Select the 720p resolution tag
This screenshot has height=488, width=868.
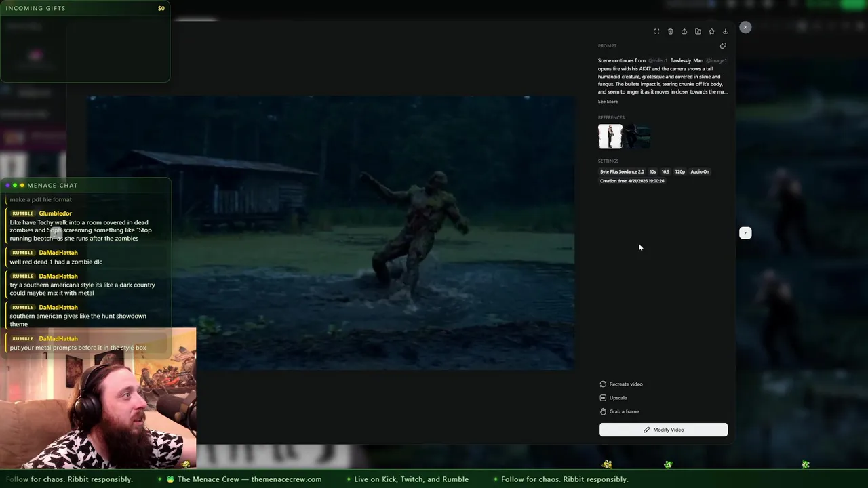(679, 171)
